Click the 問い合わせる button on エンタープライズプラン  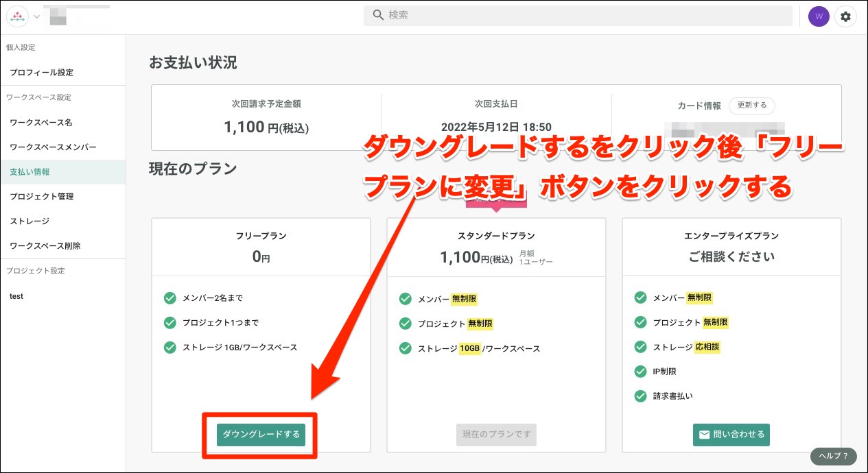(731, 435)
